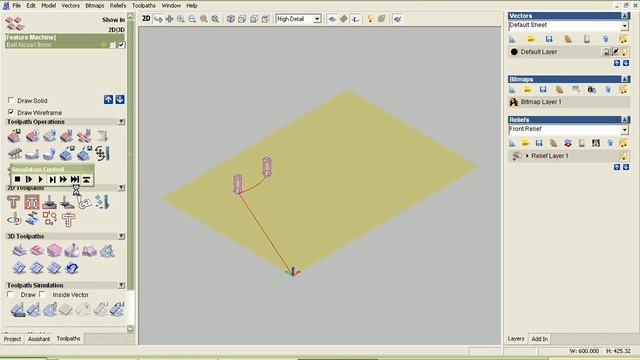Open the Default Sheet dropdown
The image size is (640, 360).
(x=624, y=26)
